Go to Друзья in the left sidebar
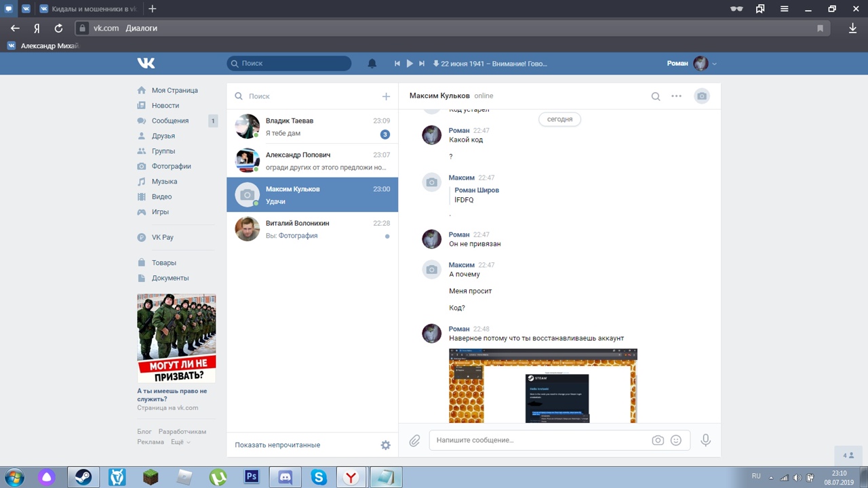 tap(163, 136)
